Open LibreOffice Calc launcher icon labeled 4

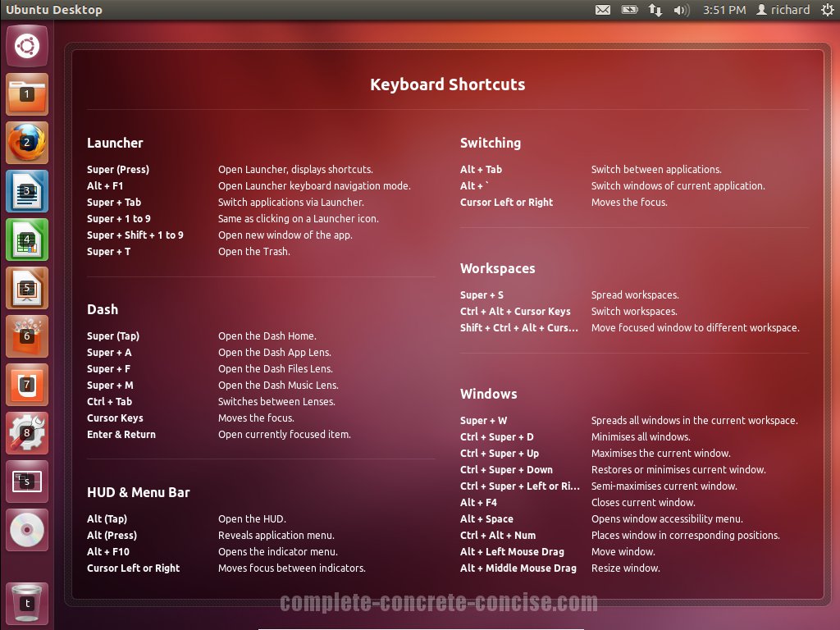(27, 240)
